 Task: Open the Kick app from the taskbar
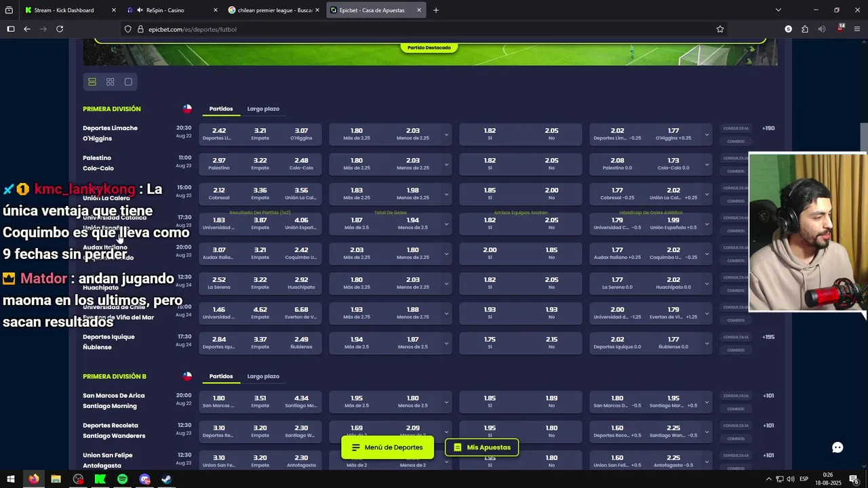pos(100,479)
